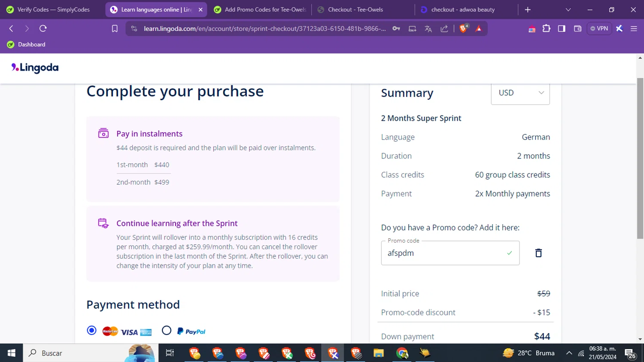Open the Dashboard bookmark
This screenshot has width=644, height=362.
click(x=26, y=44)
